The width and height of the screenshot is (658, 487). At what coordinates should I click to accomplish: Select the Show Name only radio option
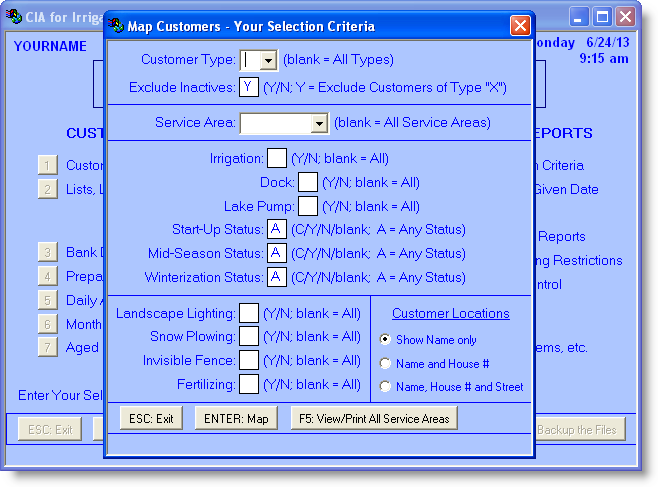click(x=386, y=340)
